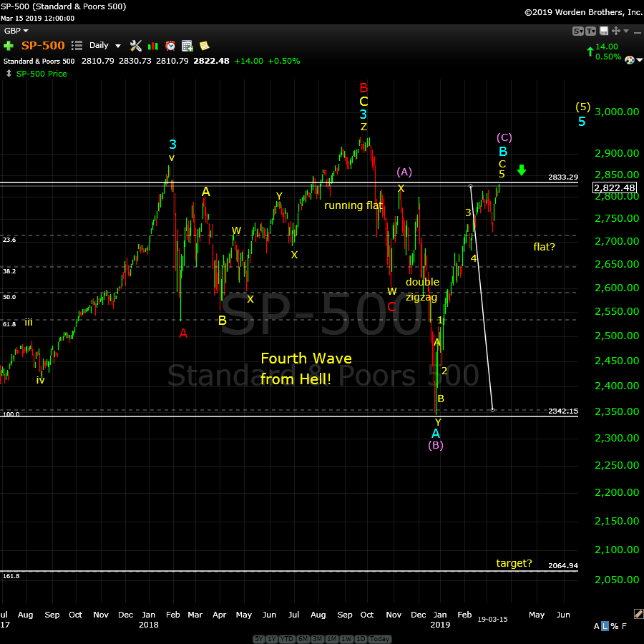Click the green SP-500 Price plot label
This screenshot has width=644, height=644.
42,74
